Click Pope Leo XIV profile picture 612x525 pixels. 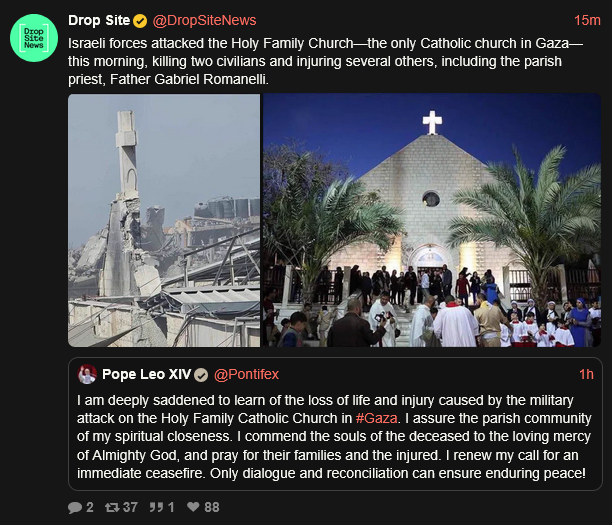[87, 374]
